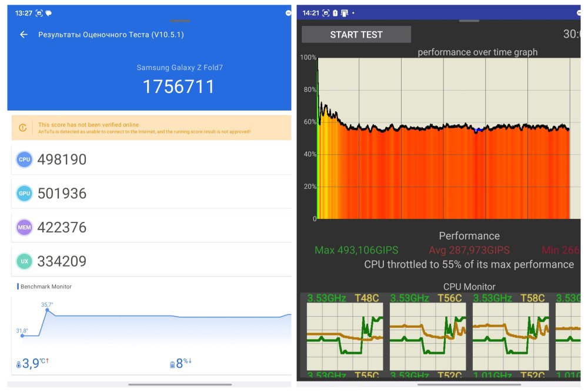
Task: Open the MEM score 422376 row
Action: click(x=152, y=227)
